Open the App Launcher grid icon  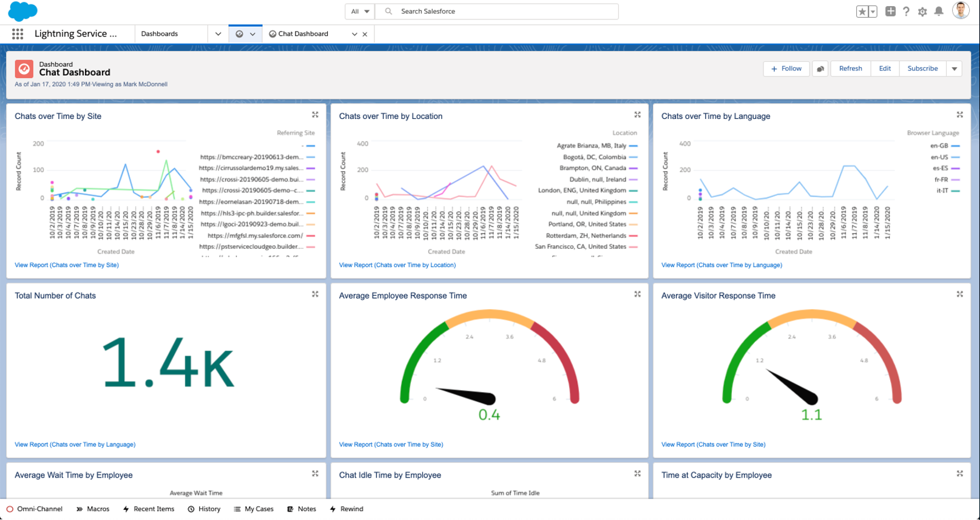18,34
